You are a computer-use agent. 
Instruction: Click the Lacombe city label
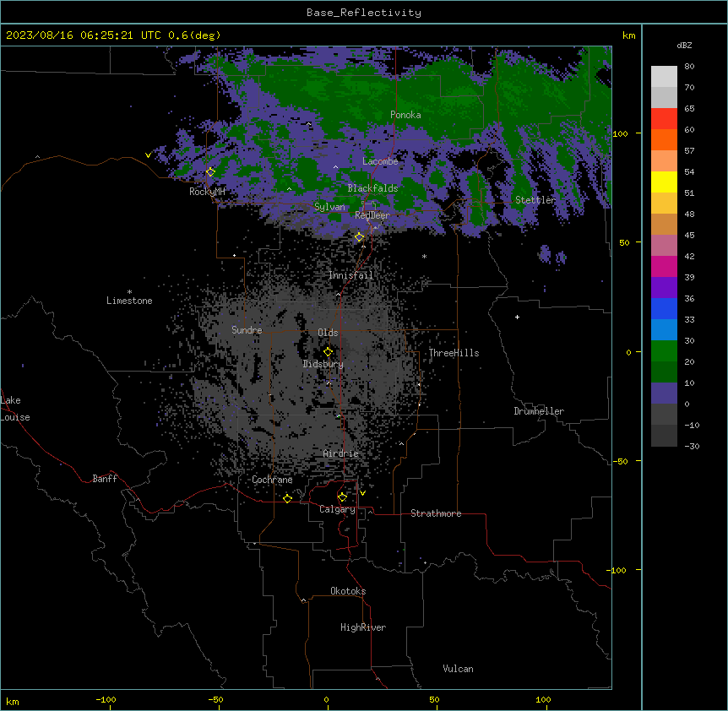(x=380, y=161)
